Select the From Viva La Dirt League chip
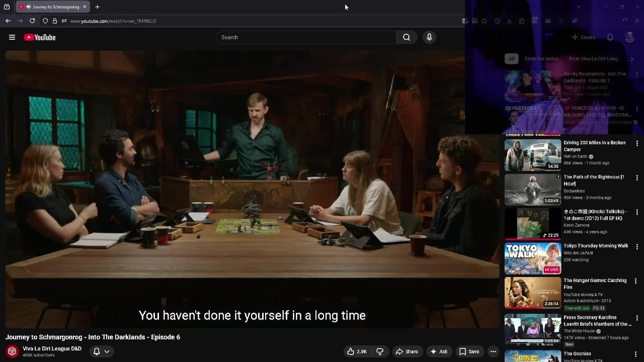The width and height of the screenshot is (644, 362). pos(594,59)
